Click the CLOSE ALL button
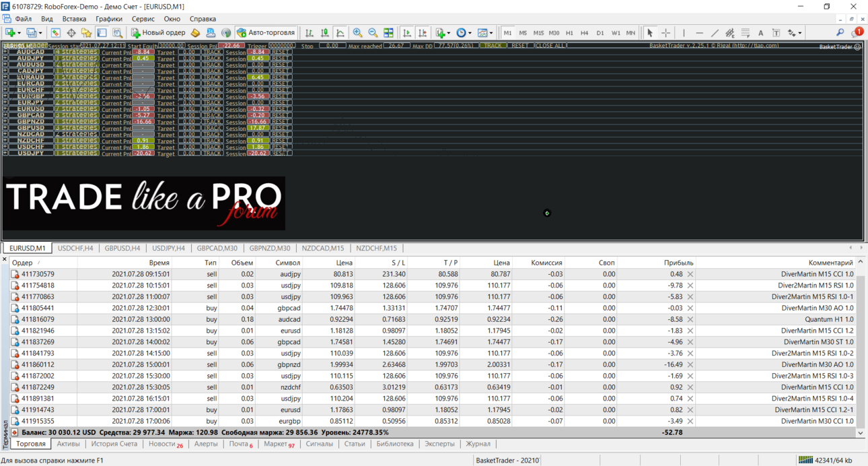The image size is (868, 466). coord(550,46)
